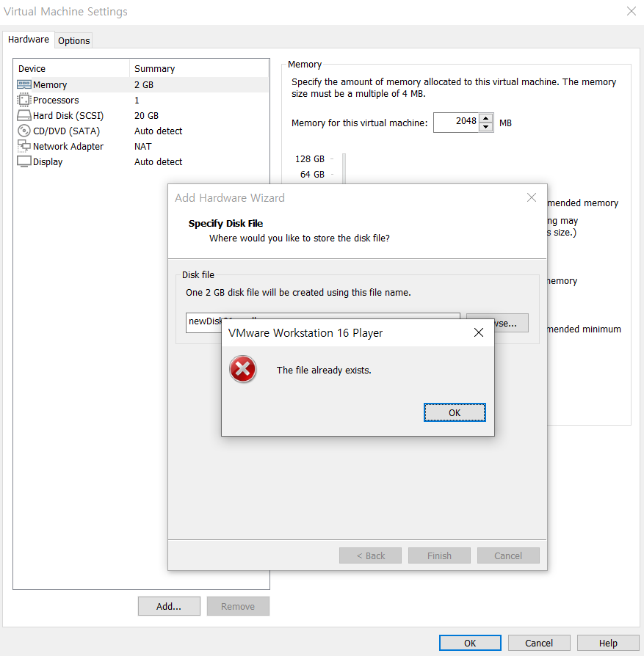Click the Summary column header

(x=199, y=69)
